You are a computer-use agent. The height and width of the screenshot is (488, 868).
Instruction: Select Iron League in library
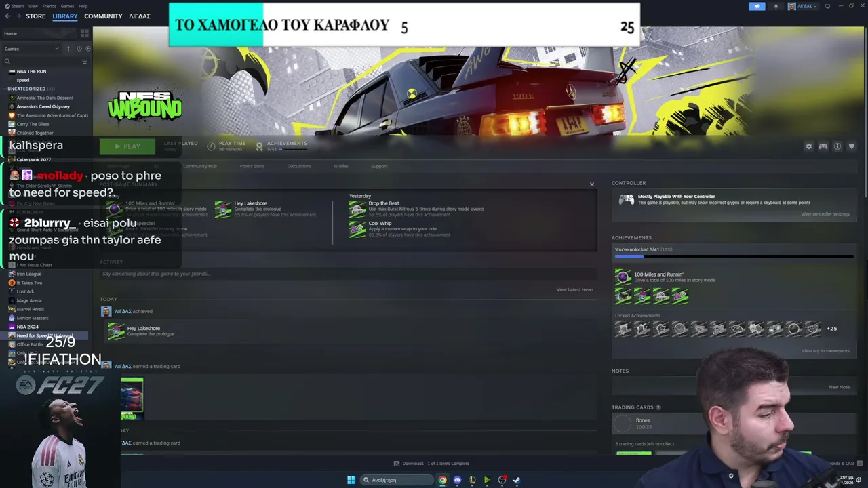pos(29,274)
